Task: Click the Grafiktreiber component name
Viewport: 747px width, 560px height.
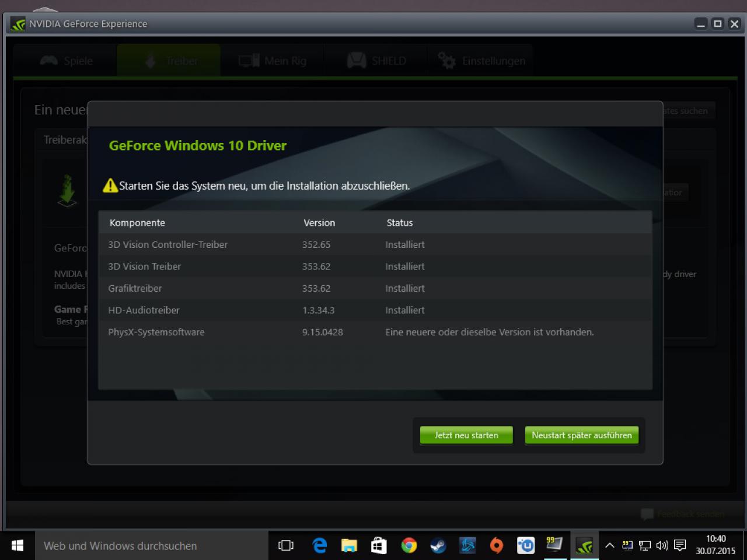Action: point(135,288)
